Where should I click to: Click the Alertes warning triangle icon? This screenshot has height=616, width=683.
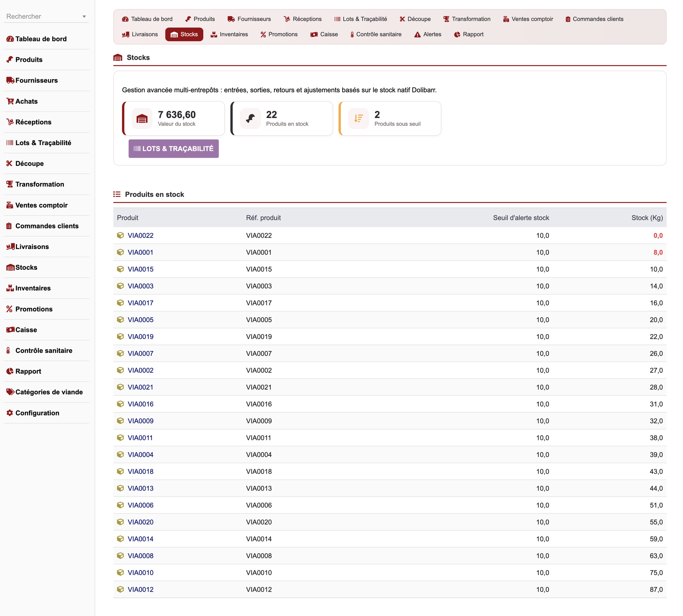coord(417,34)
